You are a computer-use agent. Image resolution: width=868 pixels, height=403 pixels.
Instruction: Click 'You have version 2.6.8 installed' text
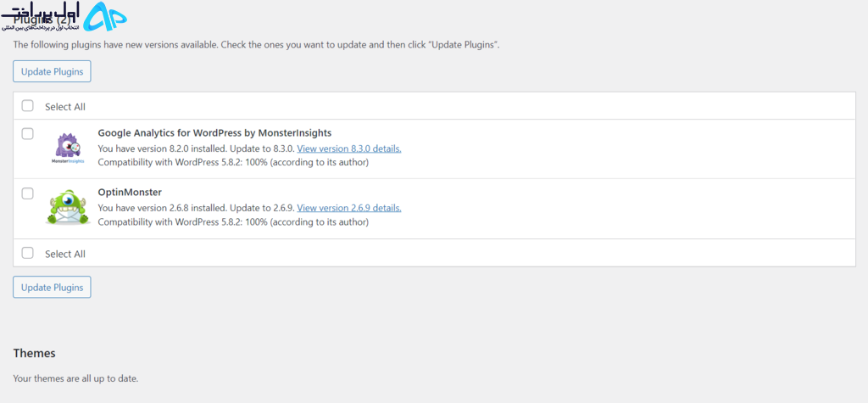[162, 208]
